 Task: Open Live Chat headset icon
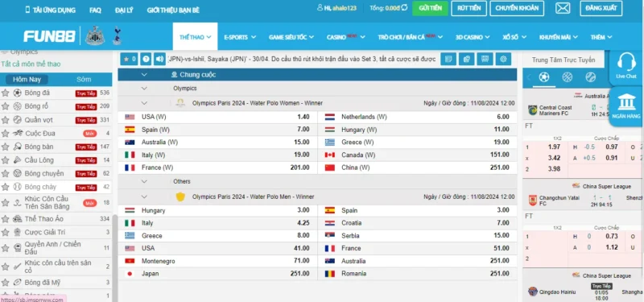[626, 65]
